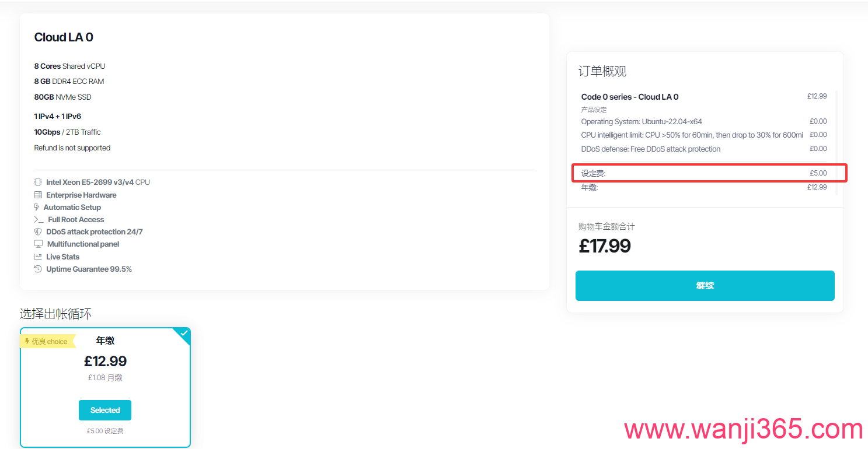The height and width of the screenshot is (449, 868).
Task: Click the lightning icon beside Automatic Setup
Action: (x=37, y=208)
